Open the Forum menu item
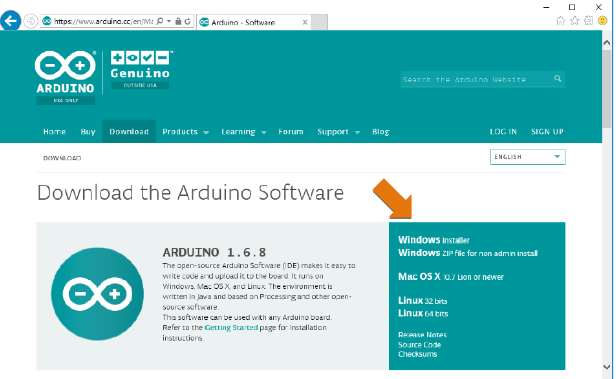Screen dimensions: 616x379 click(291, 132)
